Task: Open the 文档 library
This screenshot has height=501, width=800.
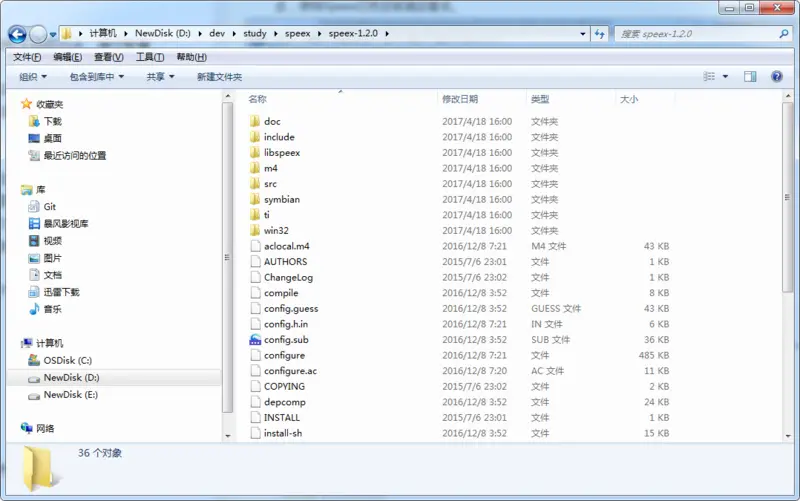Action: pyautogui.click(x=45, y=275)
